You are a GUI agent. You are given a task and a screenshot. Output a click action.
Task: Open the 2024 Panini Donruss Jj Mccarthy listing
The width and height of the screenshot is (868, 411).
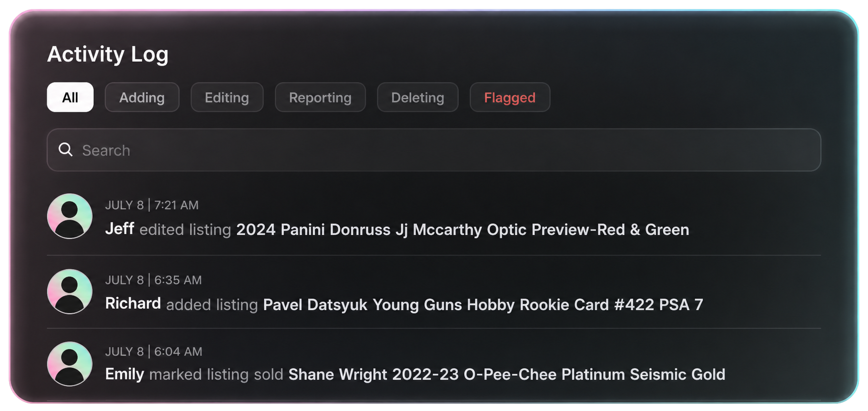click(463, 230)
